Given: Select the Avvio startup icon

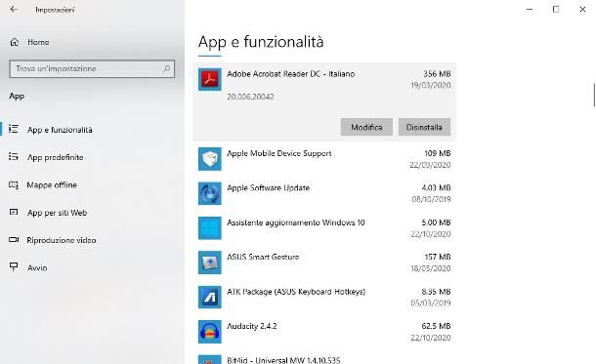Looking at the screenshot, I should point(14,267).
